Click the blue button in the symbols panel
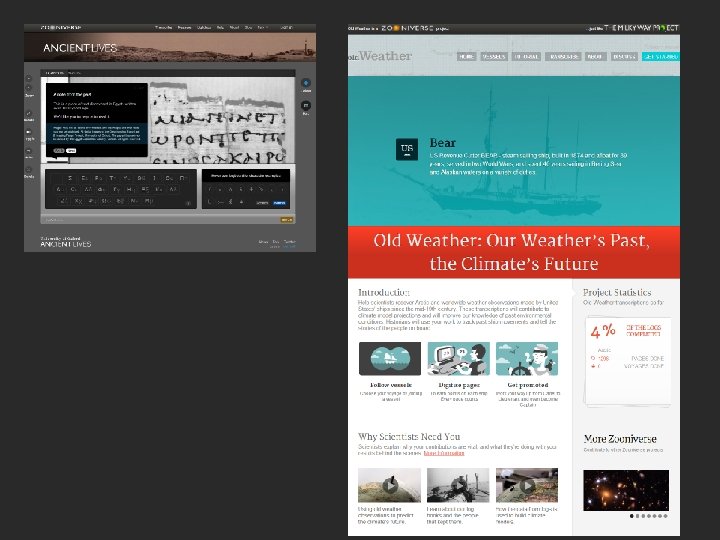 tap(279, 202)
